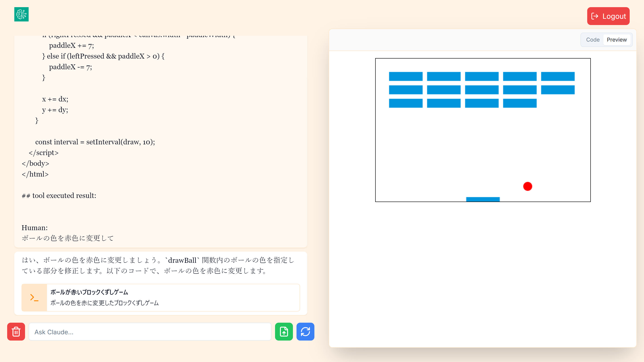The height and width of the screenshot is (362, 644).
Task: Click the Logout arrow icon
Action: [x=595, y=16]
